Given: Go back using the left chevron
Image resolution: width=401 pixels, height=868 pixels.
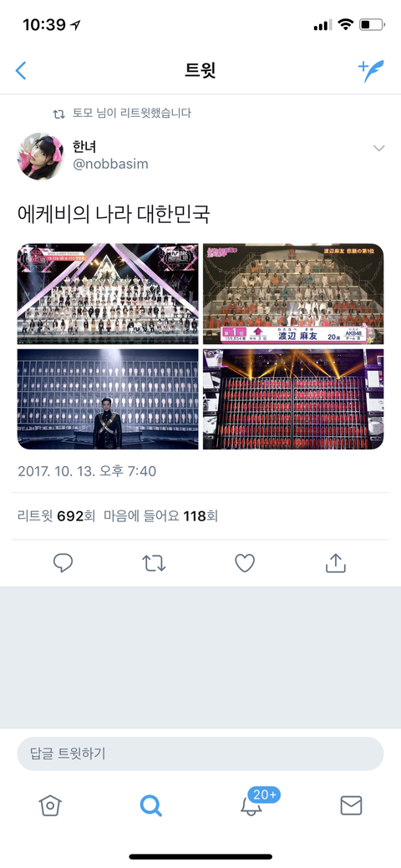Looking at the screenshot, I should pyautogui.click(x=21, y=71).
